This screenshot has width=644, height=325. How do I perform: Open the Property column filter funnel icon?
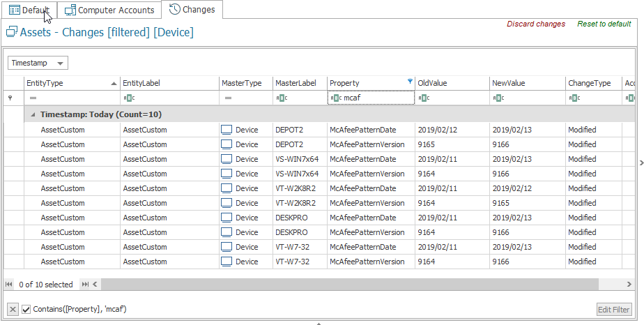pos(410,82)
